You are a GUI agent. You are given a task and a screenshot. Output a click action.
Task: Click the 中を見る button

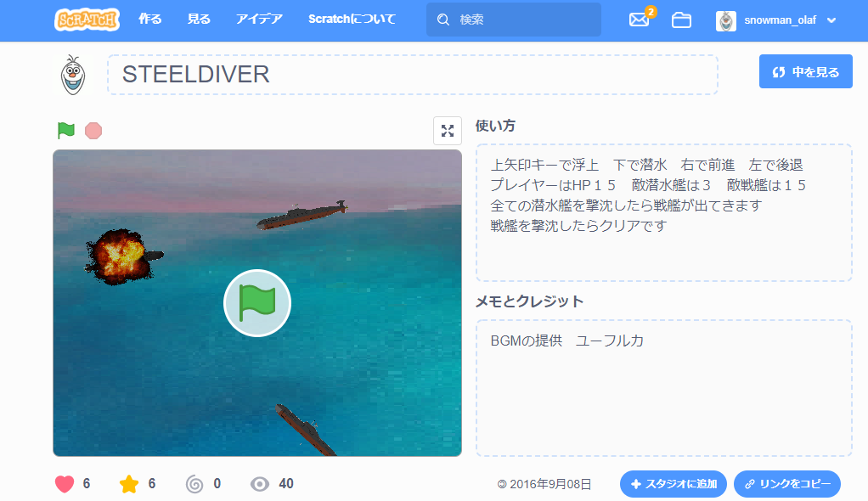(805, 71)
